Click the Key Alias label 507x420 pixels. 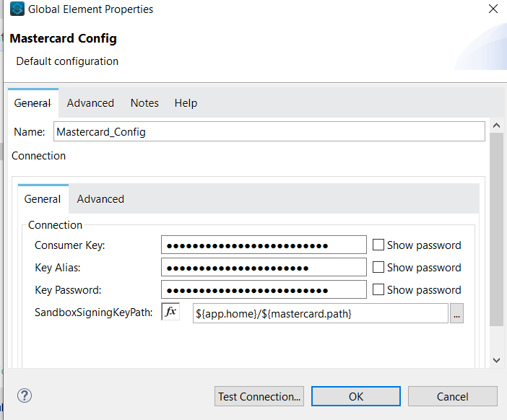coord(58,268)
